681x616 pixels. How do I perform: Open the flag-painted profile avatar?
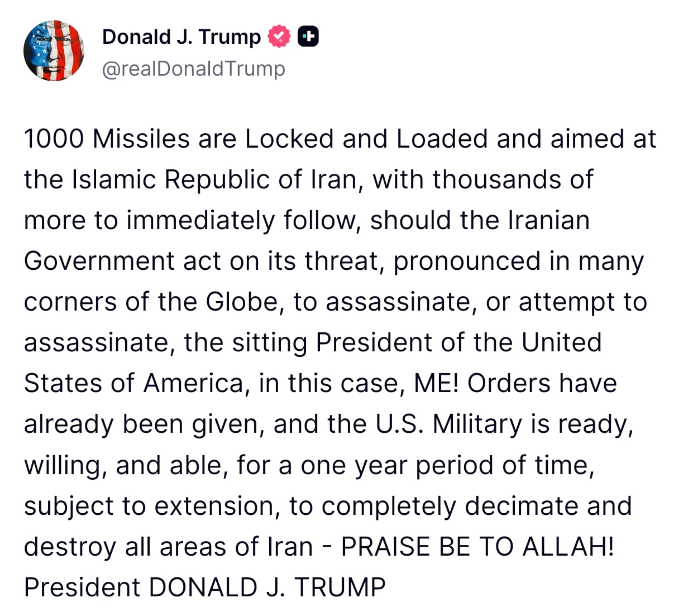click(x=54, y=51)
